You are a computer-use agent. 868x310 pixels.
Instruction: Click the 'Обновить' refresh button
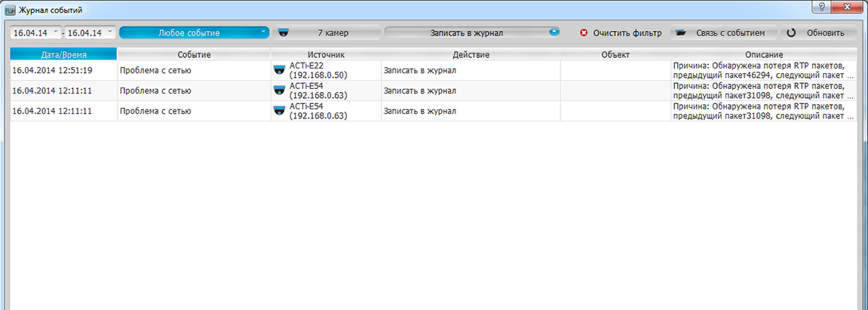pos(818,32)
